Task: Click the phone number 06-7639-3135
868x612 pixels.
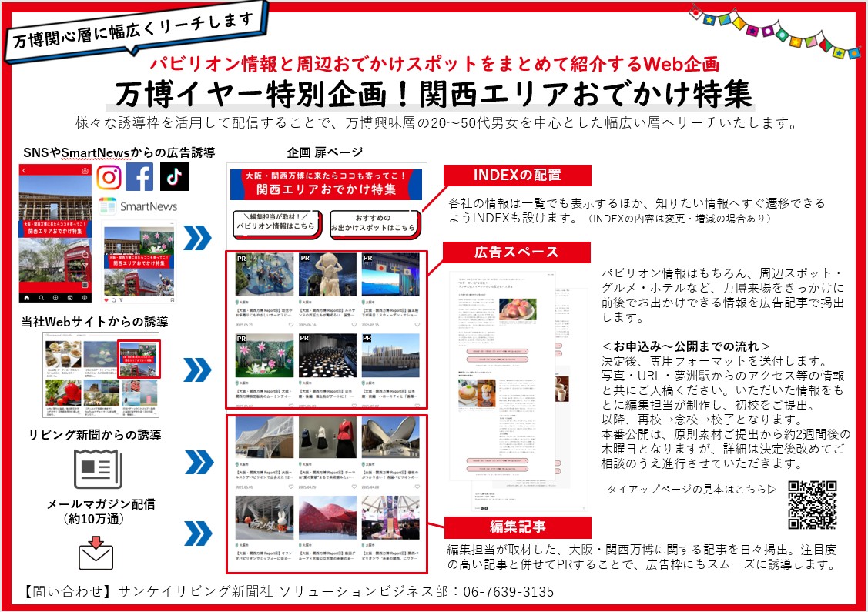Action: 509,591
